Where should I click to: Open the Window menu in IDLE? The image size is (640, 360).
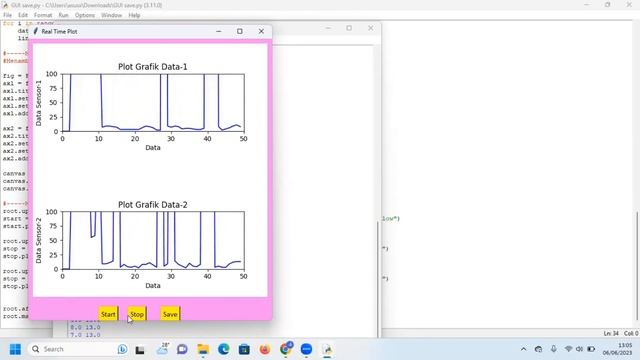(111, 15)
